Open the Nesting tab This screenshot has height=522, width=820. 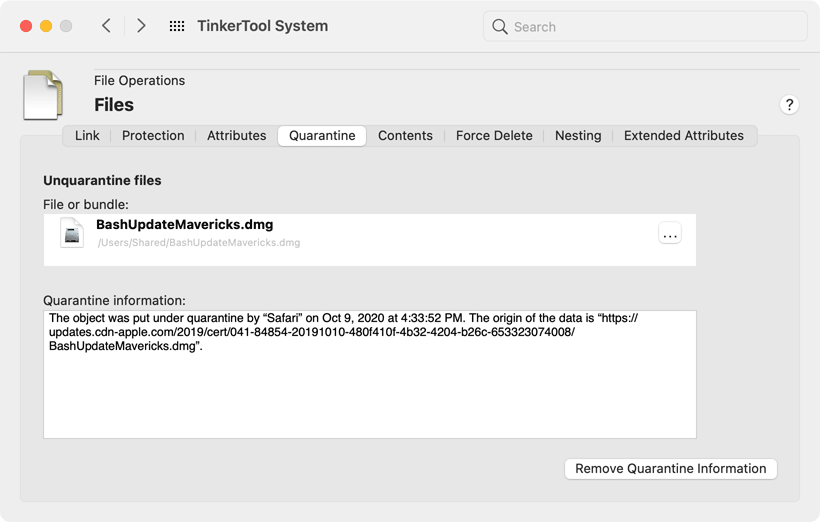578,135
